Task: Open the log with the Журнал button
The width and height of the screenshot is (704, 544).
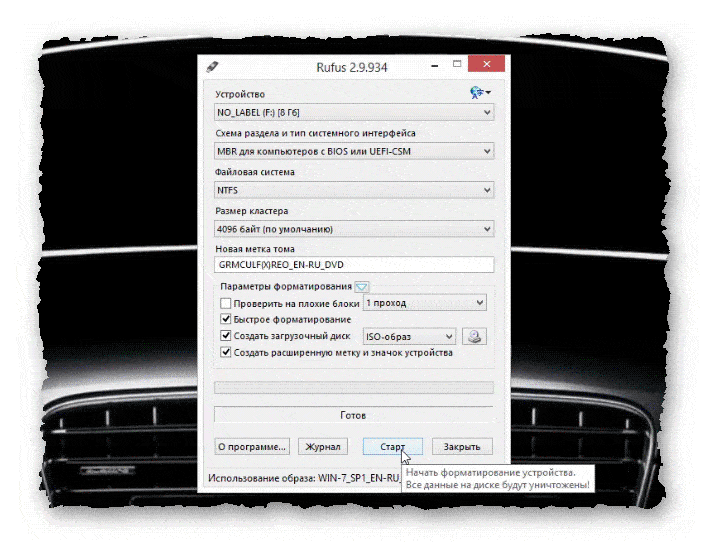Action: [323, 447]
